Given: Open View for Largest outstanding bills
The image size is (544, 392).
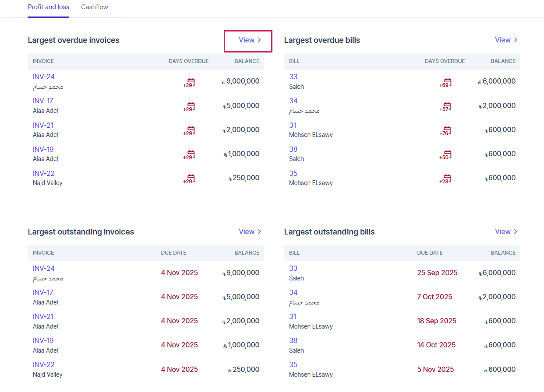Looking at the screenshot, I should (x=506, y=232).
